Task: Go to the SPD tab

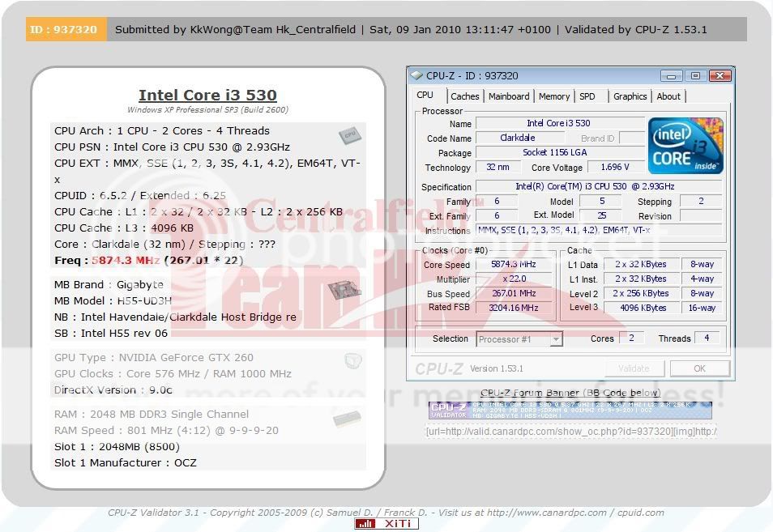Action: pyautogui.click(x=587, y=96)
